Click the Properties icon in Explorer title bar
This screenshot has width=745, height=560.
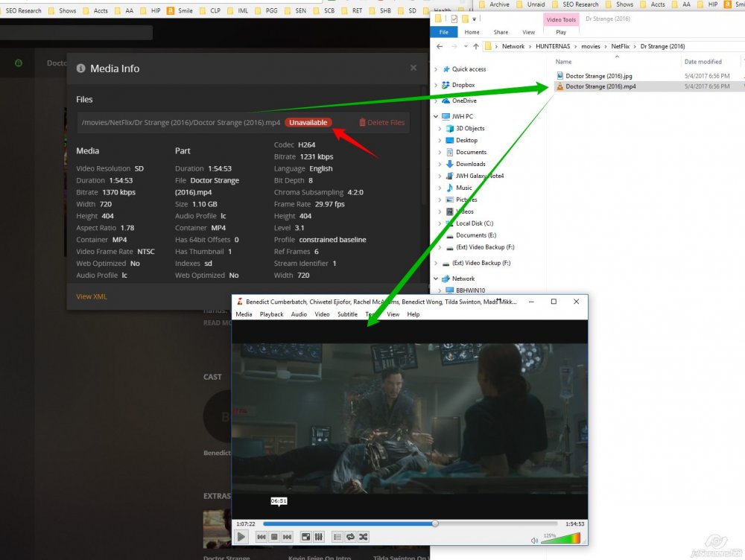pos(454,19)
